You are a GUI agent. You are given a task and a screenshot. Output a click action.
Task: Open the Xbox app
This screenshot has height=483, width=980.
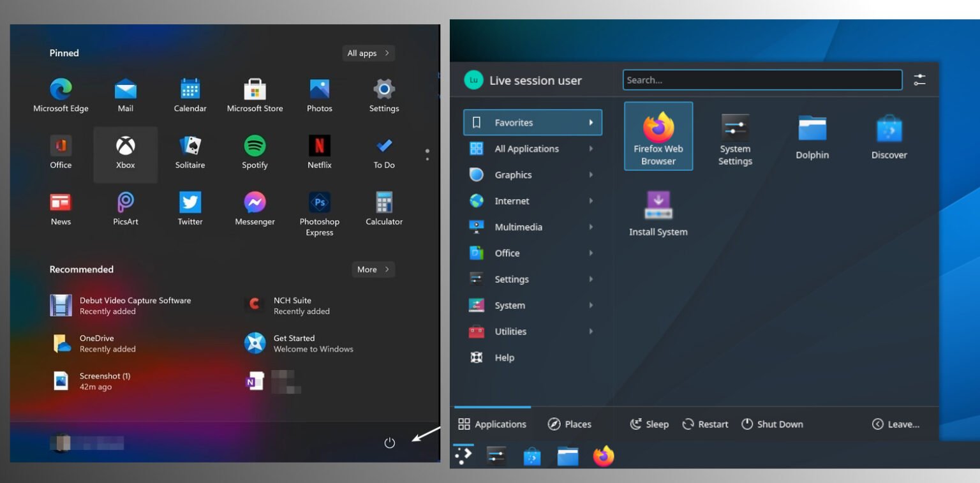click(x=126, y=153)
